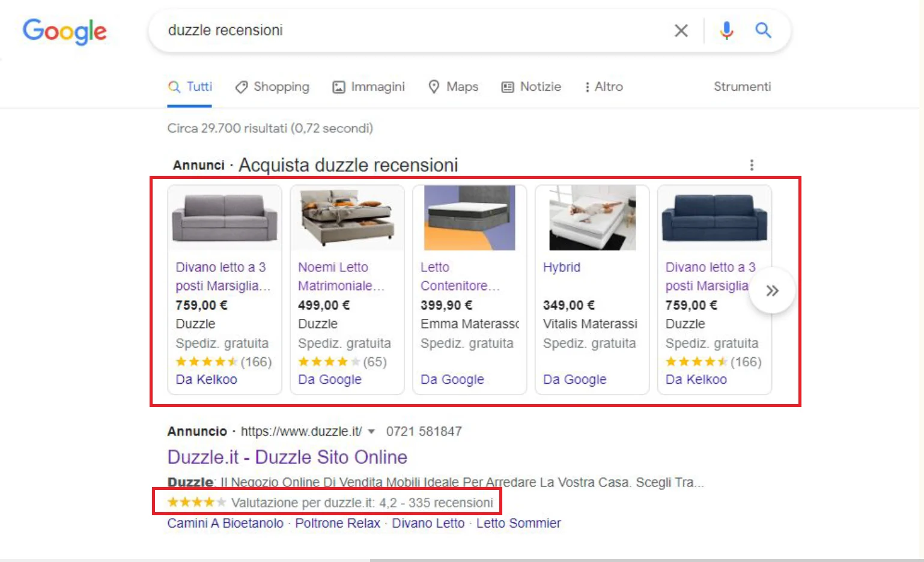This screenshot has height=562, width=924.
Task: Click the Acquista duzzle recensioni heading
Action: (348, 165)
